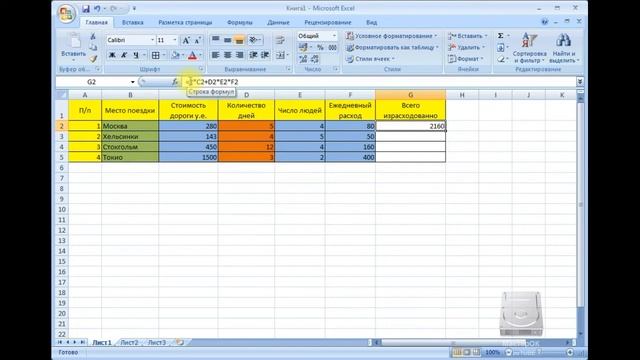
Task: Switch to the Формулы tab
Action: (x=240, y=22)
